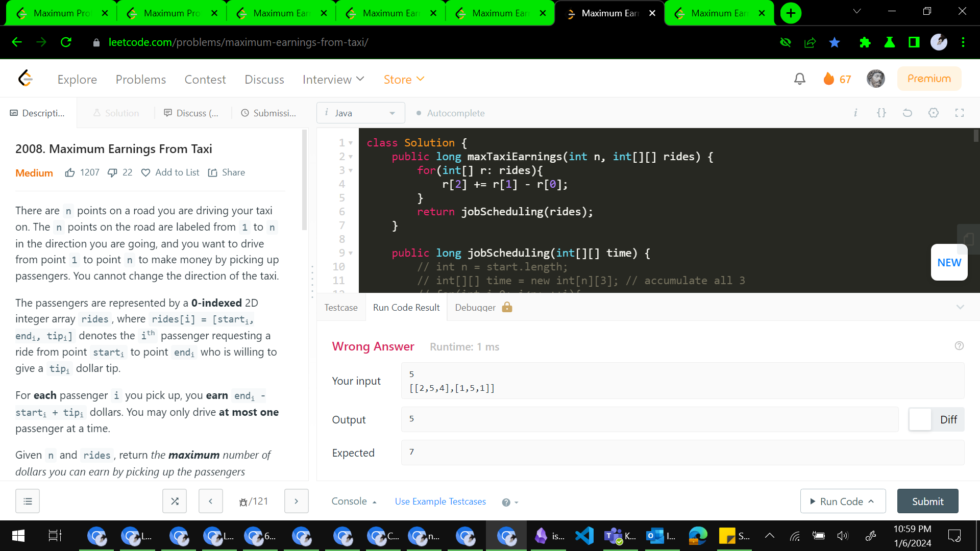Enter fullscreen editor mode icon
The image size is (980, 551).
click(960, 113)
